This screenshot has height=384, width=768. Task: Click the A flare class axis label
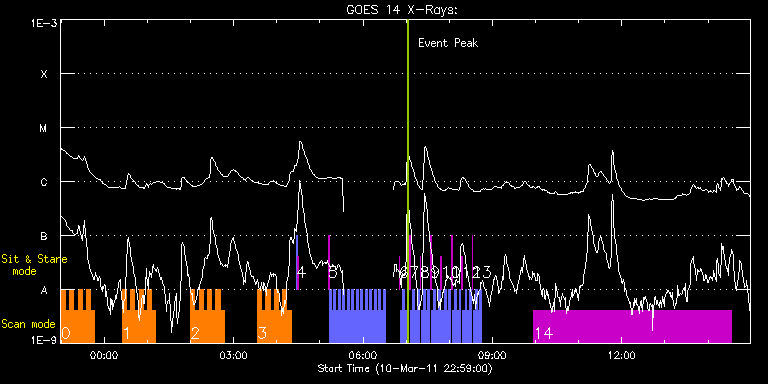coord(44,290)
